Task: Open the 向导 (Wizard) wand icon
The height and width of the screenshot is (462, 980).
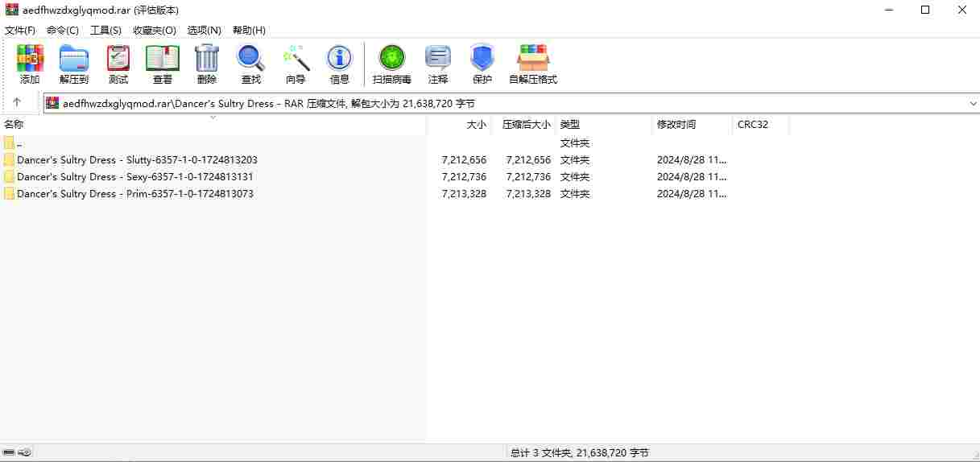Action: (x=296, y=58)
